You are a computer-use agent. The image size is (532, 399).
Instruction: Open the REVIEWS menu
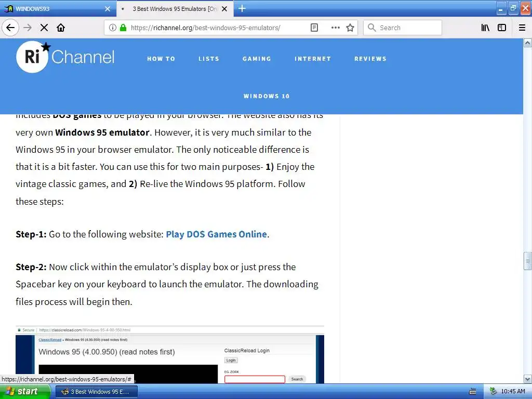pos(370,59)
